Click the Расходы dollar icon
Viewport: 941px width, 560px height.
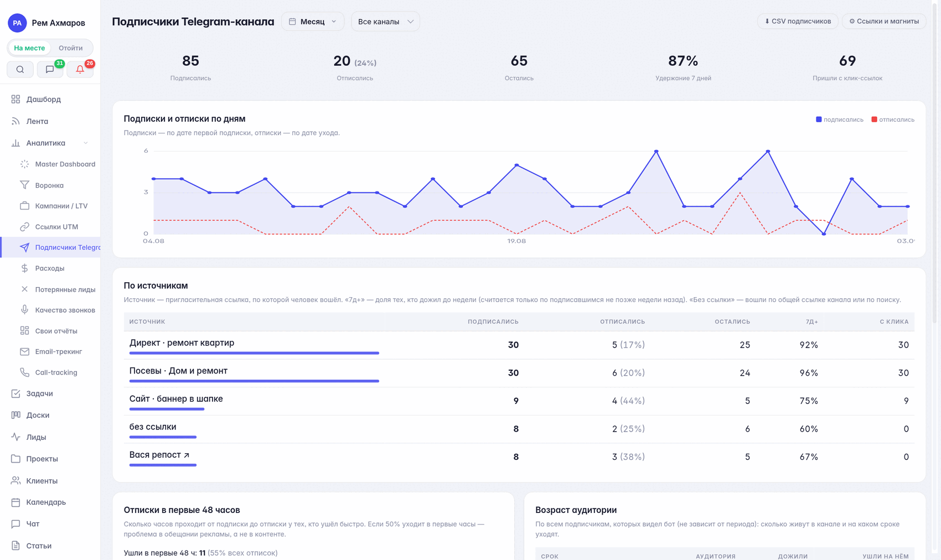(24, 268)
